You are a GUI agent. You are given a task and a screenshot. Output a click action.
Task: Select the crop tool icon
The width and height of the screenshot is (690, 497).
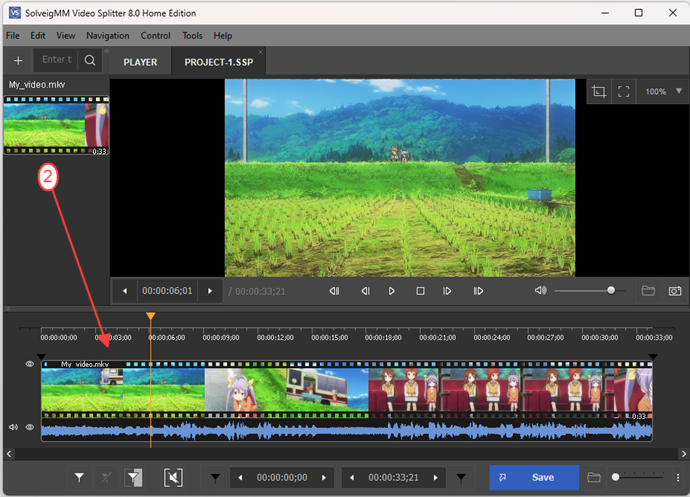[599, 92]
